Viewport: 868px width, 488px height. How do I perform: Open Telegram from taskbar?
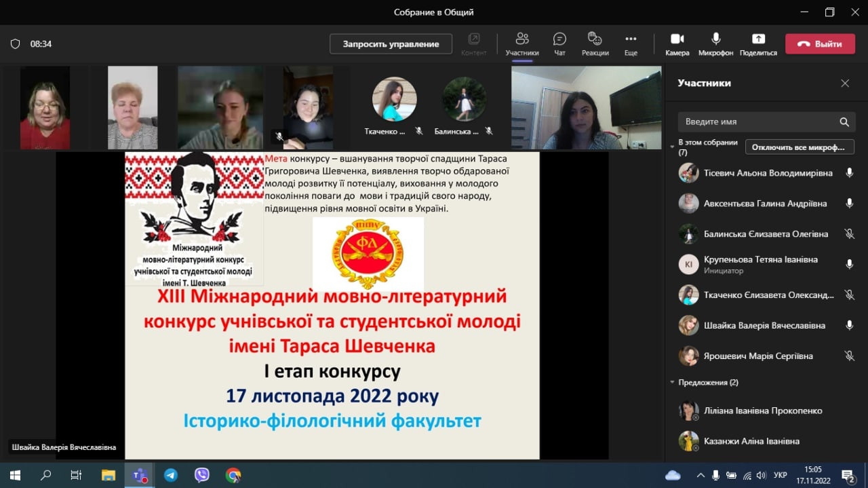pos(171,475)
